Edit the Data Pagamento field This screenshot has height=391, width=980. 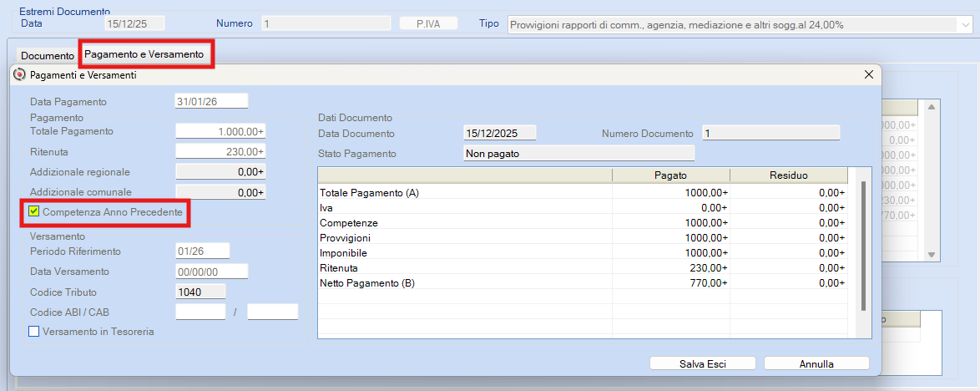pos(212,101)
